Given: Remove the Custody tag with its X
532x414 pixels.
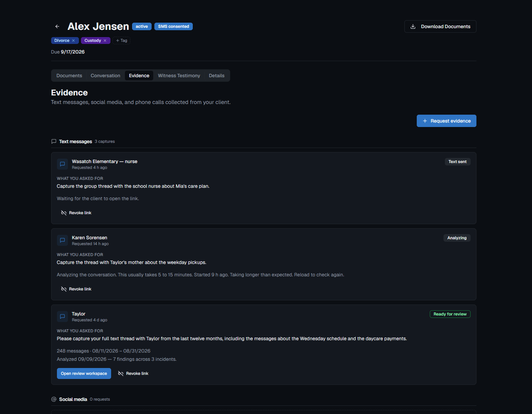Looking at the screenshot, I should tap(105, 41).
